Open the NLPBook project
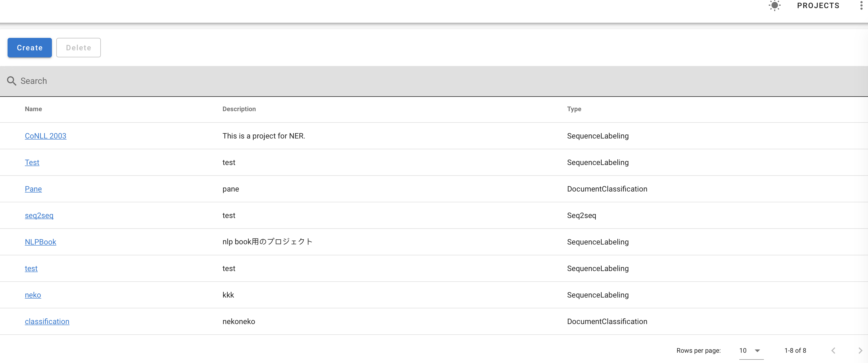Screen dimensions: 868x363 [41, 242]
